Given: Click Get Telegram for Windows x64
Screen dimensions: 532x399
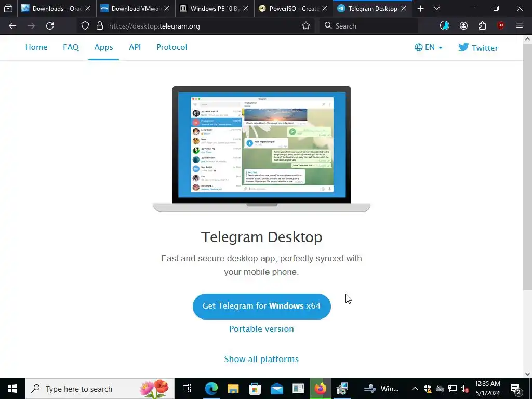Looking at the screenshot, I should (262, 306).
